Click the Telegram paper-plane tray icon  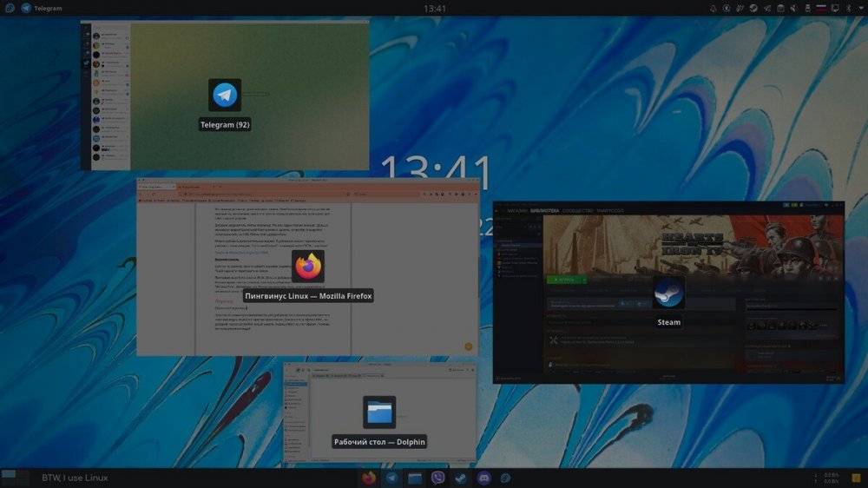[x=767, y=8]
